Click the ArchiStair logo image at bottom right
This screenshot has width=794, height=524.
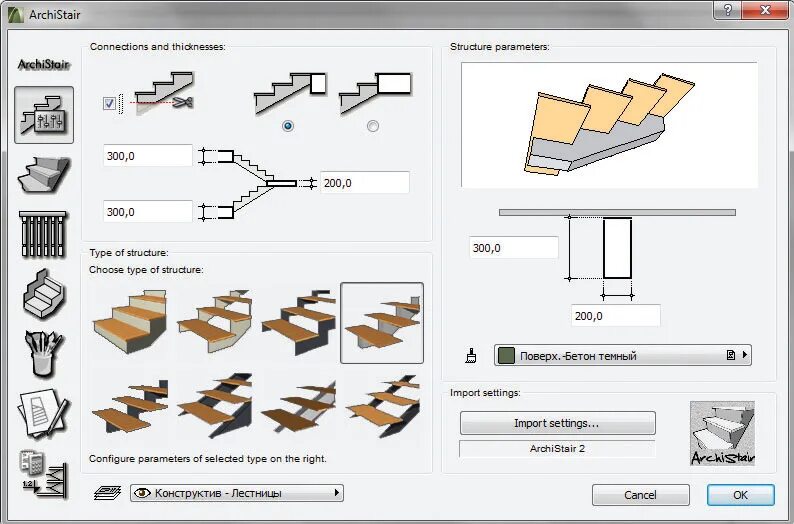pyautogui.click(x=723, y=434)
